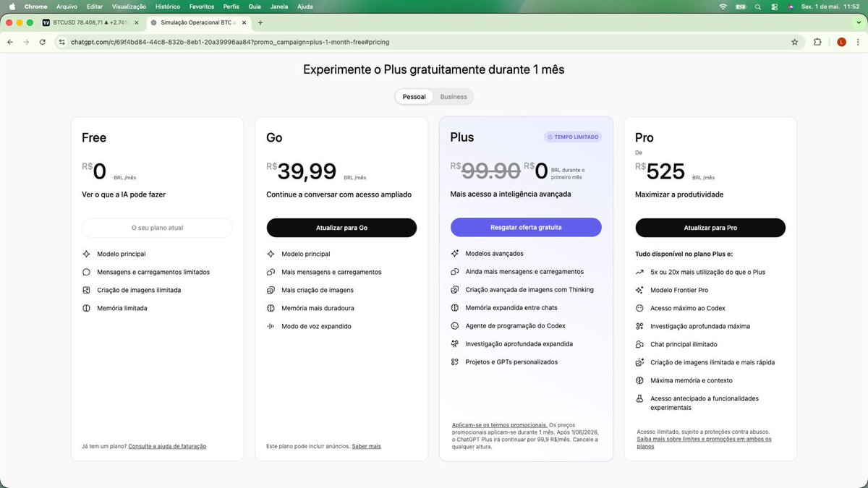Click the Apple menu icon
The width and height of the screenshot is (868, 488).
coord(12,7)
